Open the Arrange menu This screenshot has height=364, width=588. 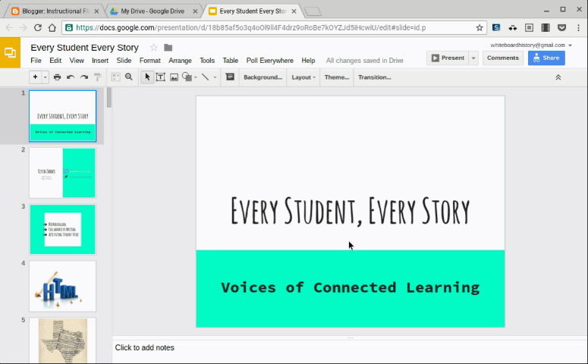(x=180, y=61)
